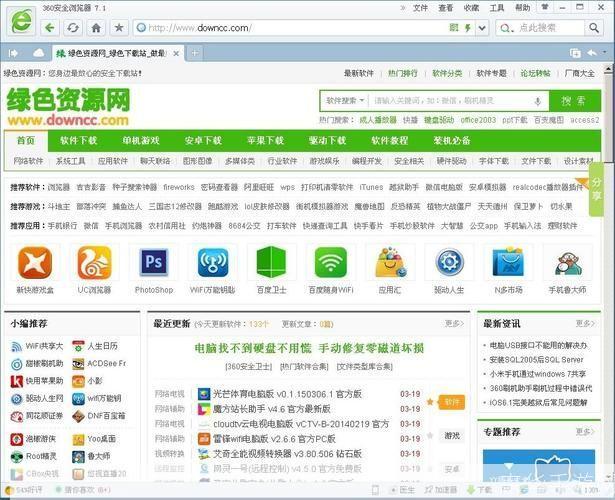The image size is (615, 500).
Task: Click the URL address bar
Action: pos(290,28)
